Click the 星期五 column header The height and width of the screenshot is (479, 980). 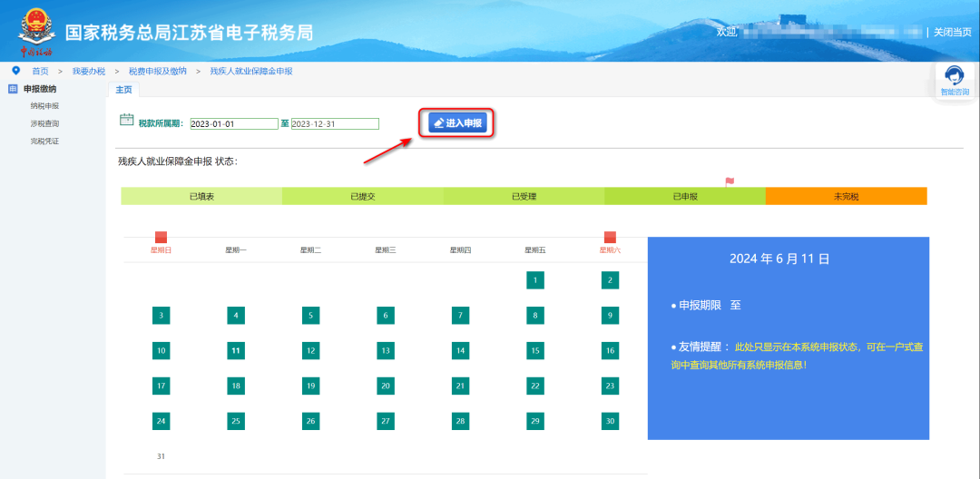(x=535, y=249)
